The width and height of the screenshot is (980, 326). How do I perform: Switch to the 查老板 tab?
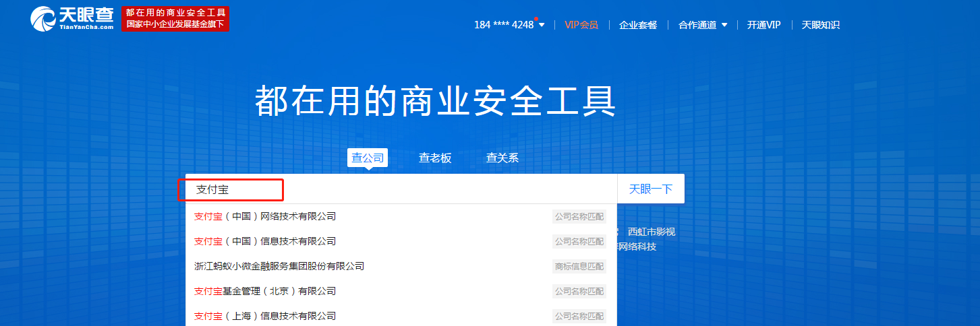click(435, 158)
